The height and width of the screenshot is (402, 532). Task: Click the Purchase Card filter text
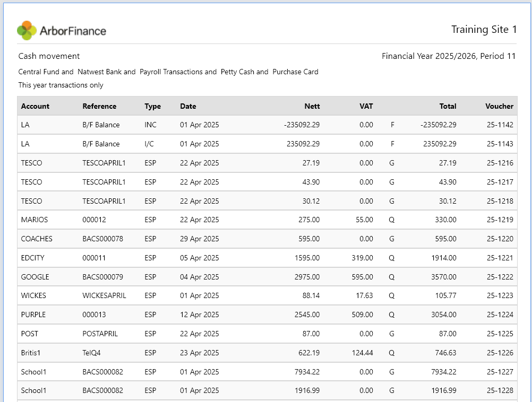pyautogui.click(x=296, y=72)
